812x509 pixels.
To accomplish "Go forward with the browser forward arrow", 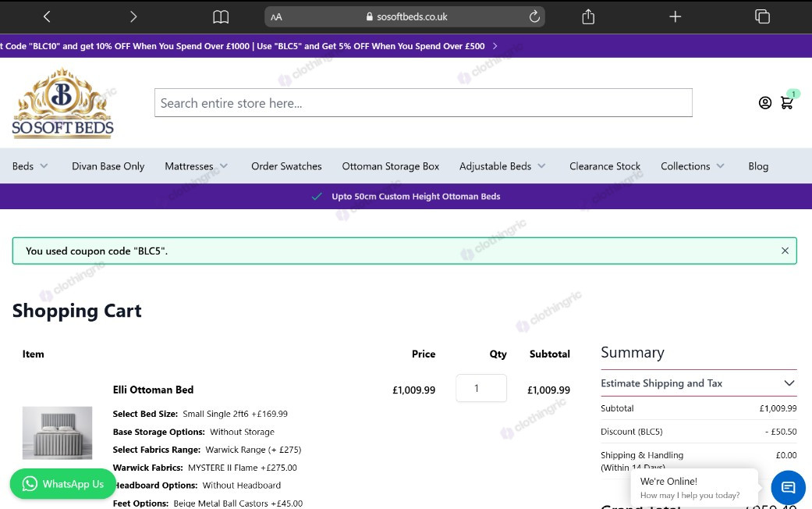I will (x=133, y=16).
